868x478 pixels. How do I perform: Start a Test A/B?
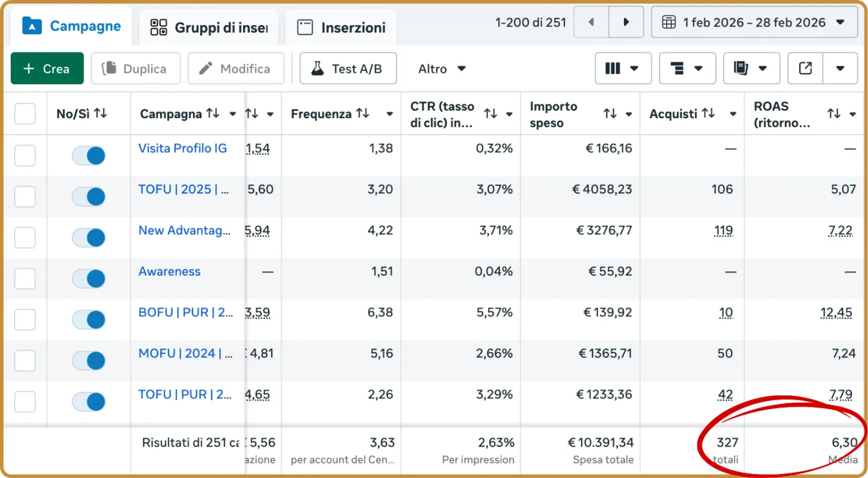pyautogui.click(x=348, y=68)
